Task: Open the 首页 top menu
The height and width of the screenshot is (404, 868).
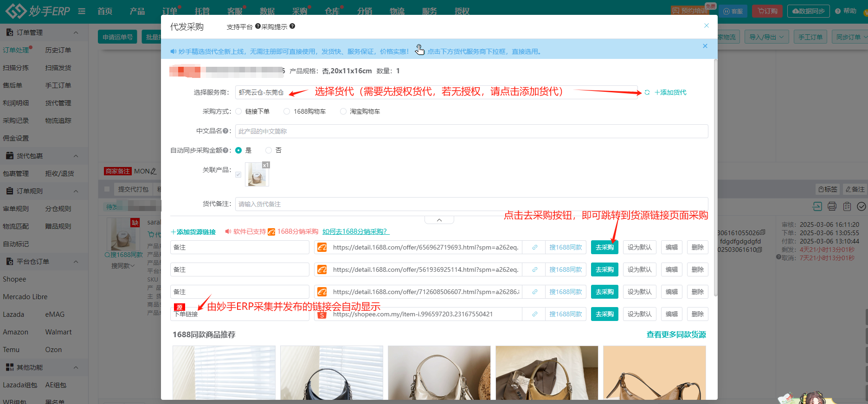Action: point(105,11)
